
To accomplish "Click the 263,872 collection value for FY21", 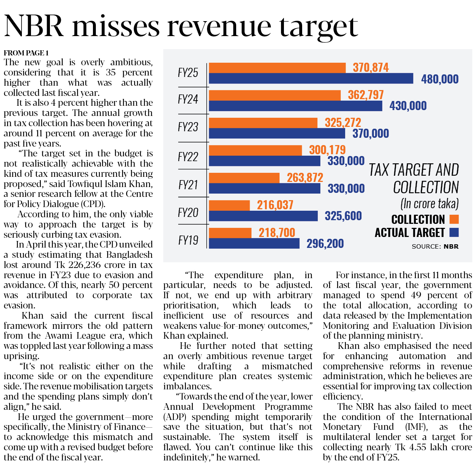I will [305, 178].
